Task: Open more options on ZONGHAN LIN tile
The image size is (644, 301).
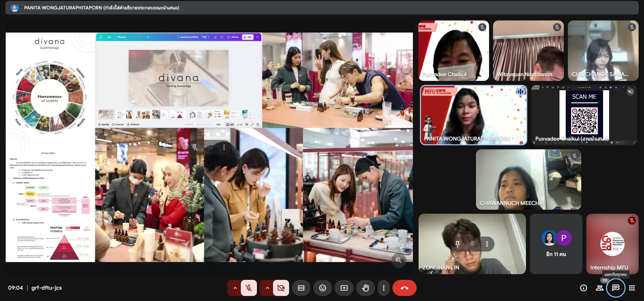Action: (x=487, y=244)
